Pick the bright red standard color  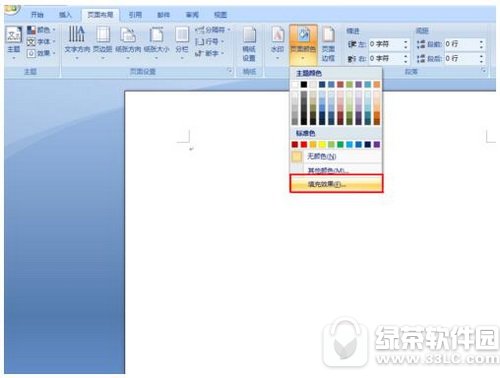(304, 144)
